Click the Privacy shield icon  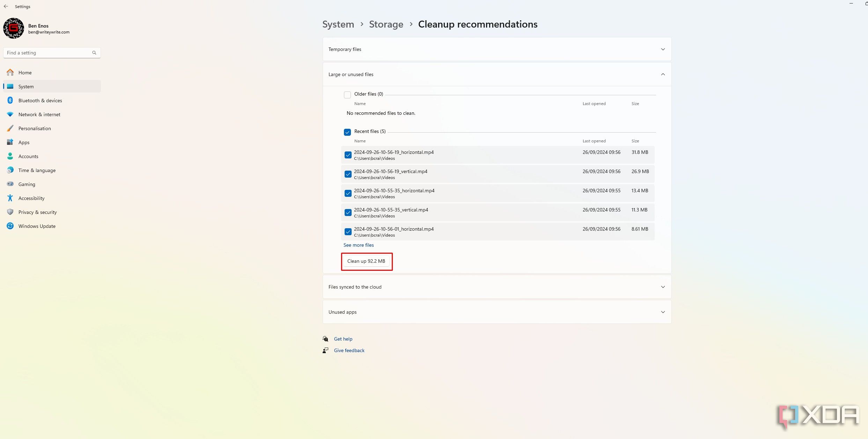(10, 212)
